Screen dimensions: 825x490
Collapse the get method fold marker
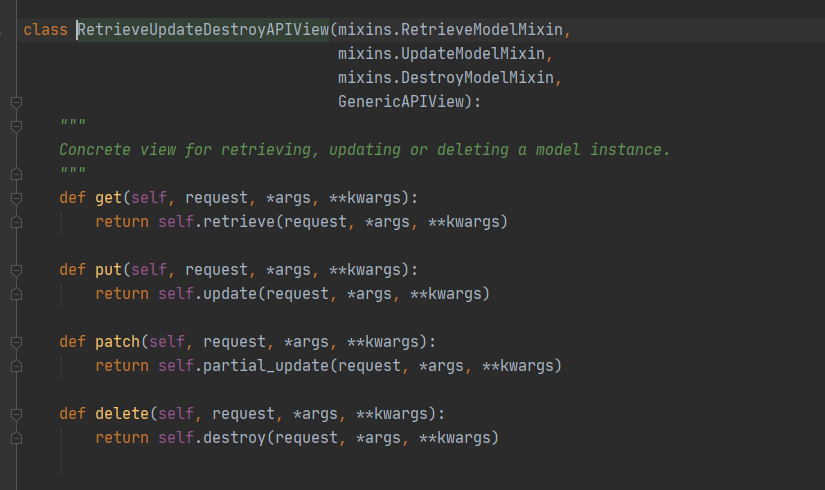coord(16,198)
